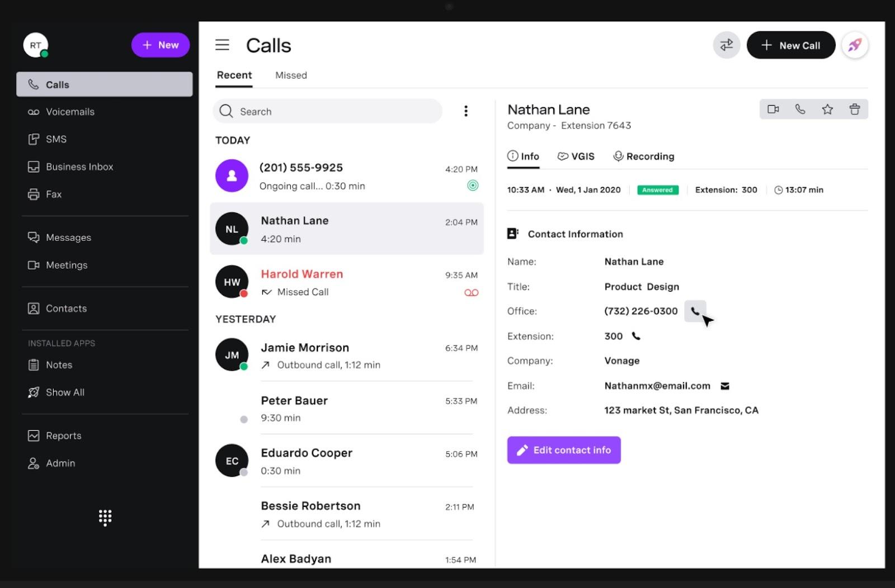This screenshot has width=895, height=588.
Task: Select the Harold Warren missed call entry
Action: (x=347, y=282)
